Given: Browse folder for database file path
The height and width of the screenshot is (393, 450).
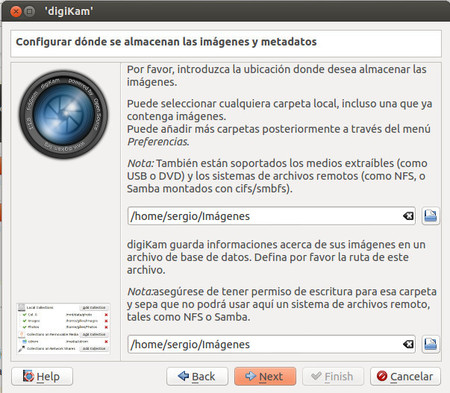Looking at the screenshot, I should pos(430,344).
